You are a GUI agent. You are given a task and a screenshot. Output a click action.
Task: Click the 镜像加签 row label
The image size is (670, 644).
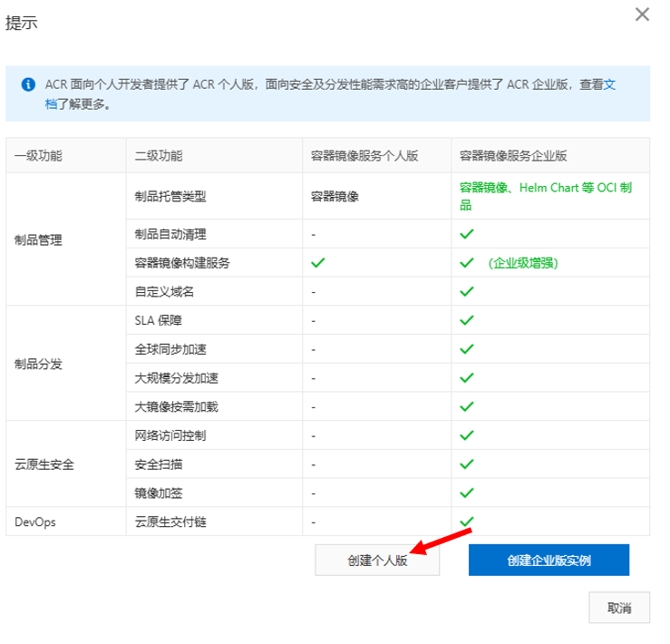pos(159,493)
